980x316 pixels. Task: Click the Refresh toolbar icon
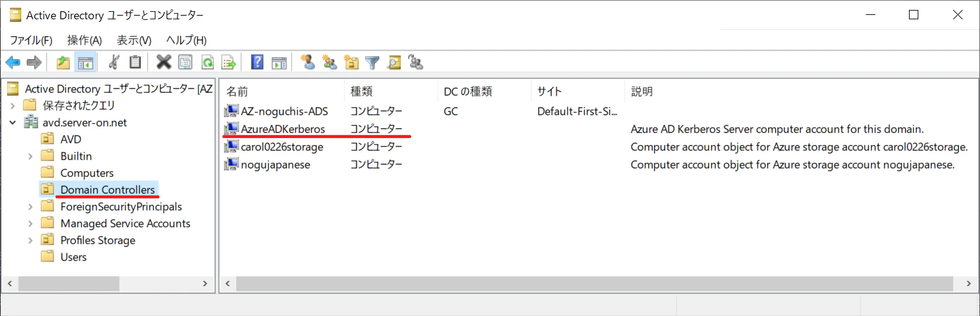[x=207, y=62]
